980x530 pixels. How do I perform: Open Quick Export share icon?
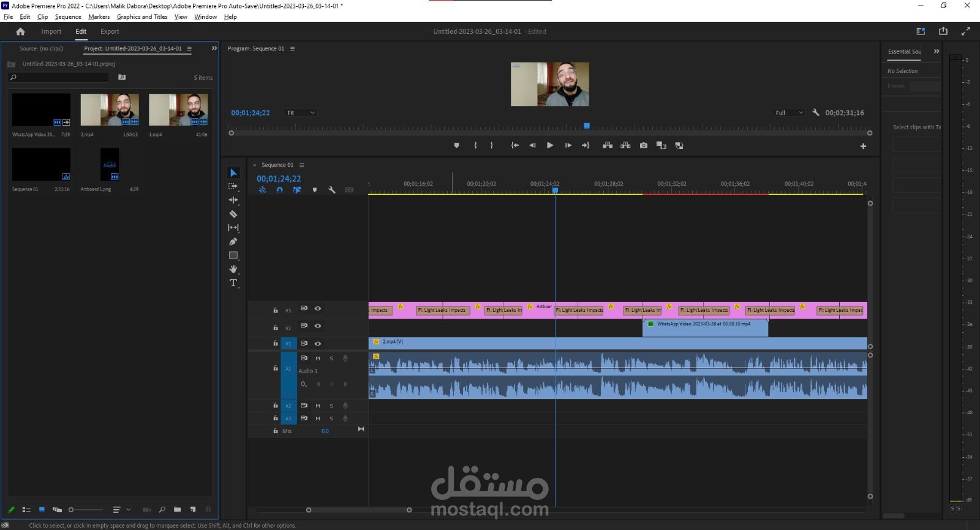point(943,31)
